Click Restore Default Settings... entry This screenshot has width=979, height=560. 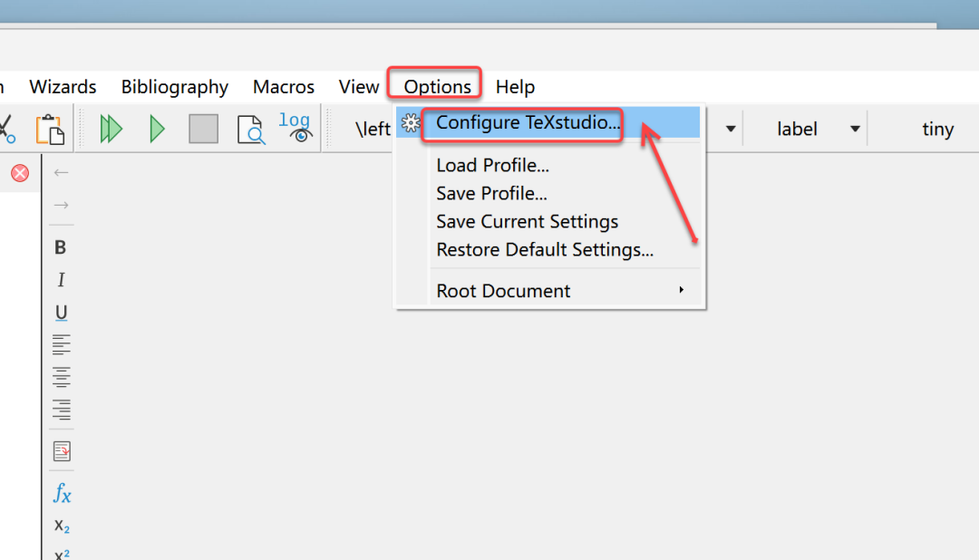pos(545,250)
